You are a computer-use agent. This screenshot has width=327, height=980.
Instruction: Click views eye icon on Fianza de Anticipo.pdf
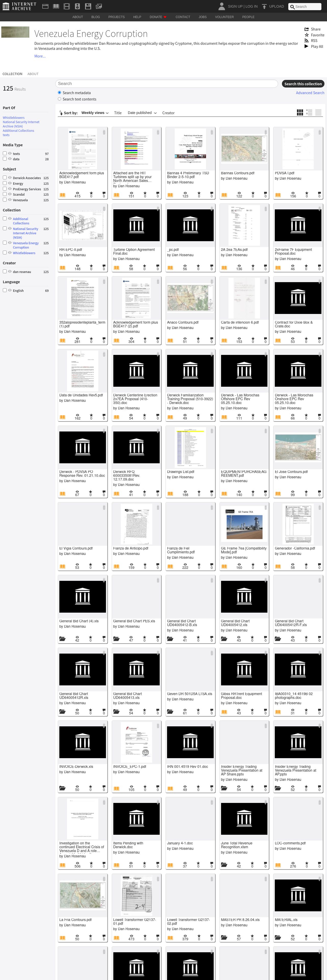[131, 564]
